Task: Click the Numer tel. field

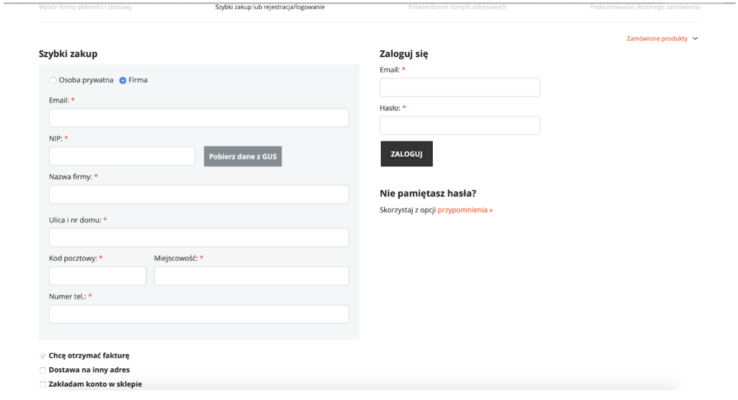Action: click(x=198, y=314)
